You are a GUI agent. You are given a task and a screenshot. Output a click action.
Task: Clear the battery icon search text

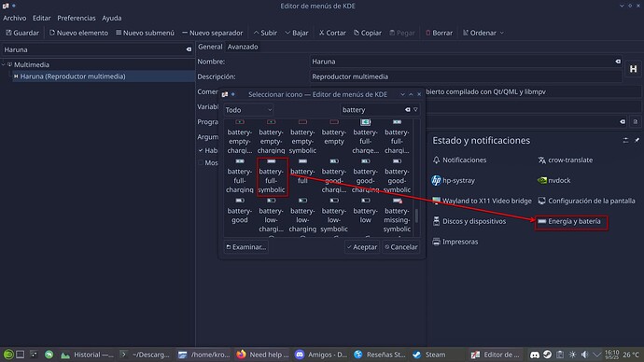(x=408, y=109)
